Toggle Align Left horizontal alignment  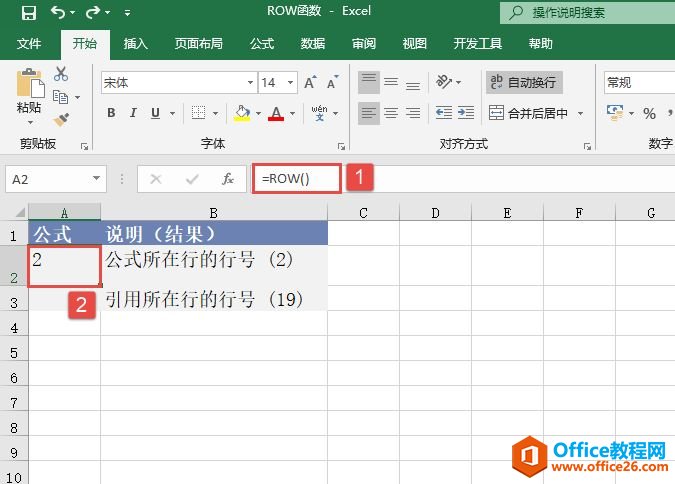point(369,113)
